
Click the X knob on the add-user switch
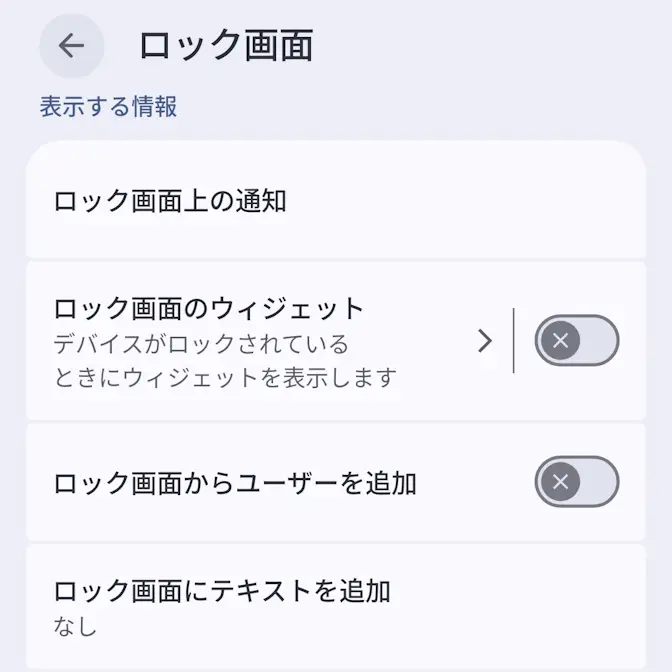(560, 483)
